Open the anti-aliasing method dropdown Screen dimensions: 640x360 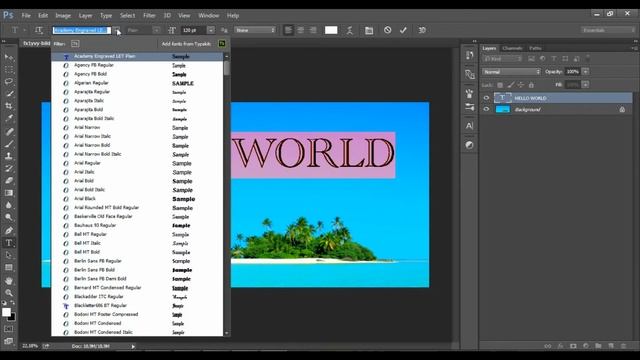[255, 30]
